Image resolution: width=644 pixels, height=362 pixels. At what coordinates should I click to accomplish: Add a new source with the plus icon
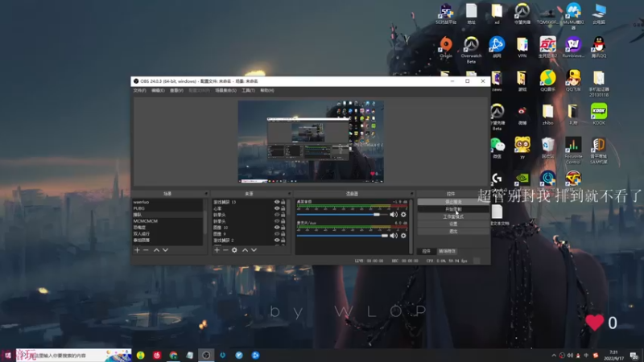[x=217, y=250]
